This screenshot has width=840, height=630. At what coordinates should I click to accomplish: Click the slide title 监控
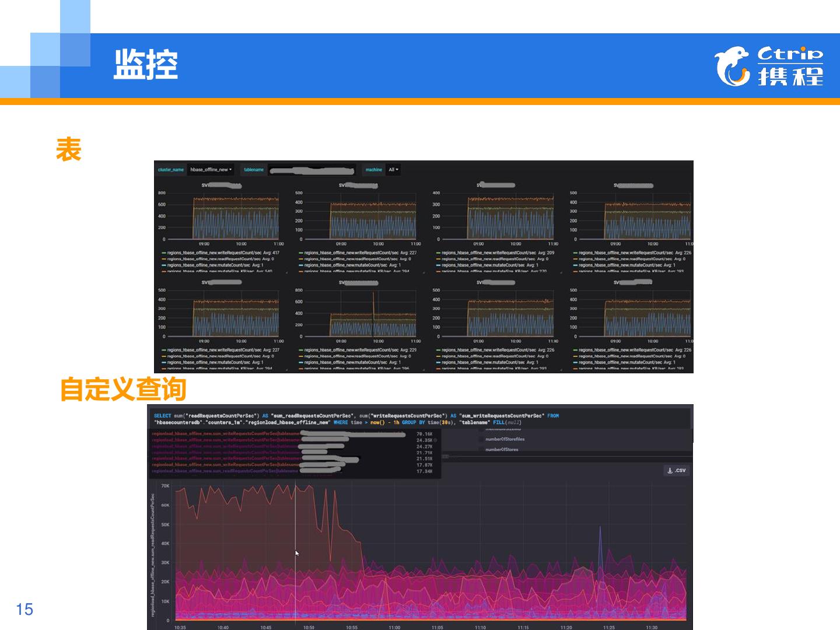pos(146,65)
